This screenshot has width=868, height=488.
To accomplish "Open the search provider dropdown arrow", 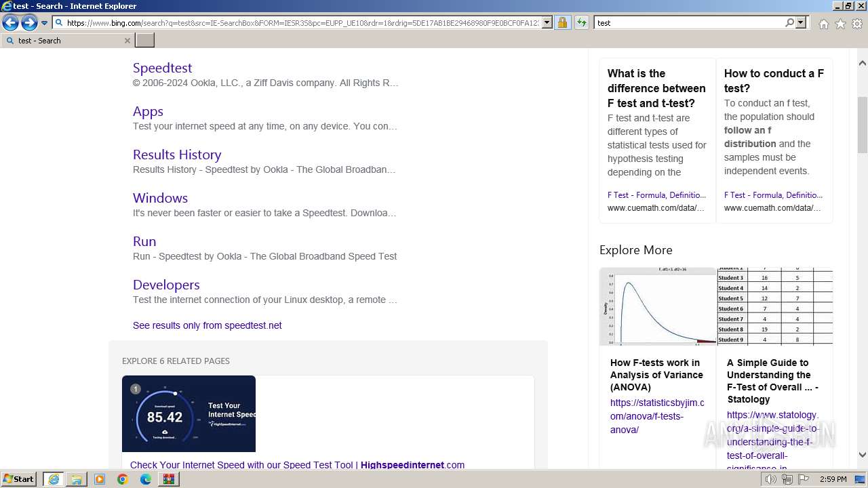I will pos(801,23).
